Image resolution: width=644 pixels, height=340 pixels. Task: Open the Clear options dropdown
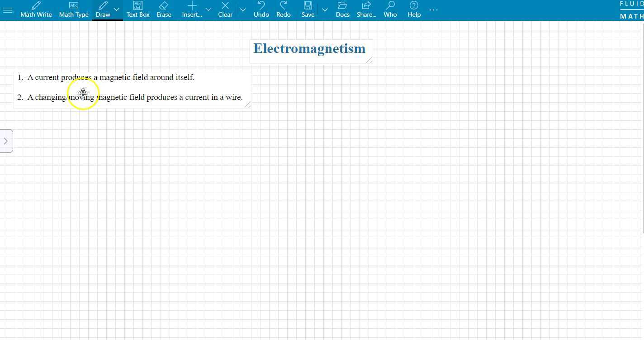pyautogui.click(x=243, y=9)
